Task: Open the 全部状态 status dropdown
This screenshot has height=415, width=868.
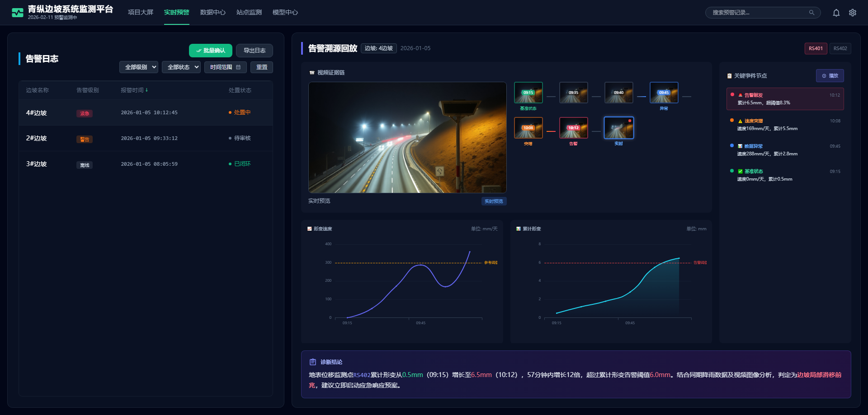Action: click(x=181, y=67)
